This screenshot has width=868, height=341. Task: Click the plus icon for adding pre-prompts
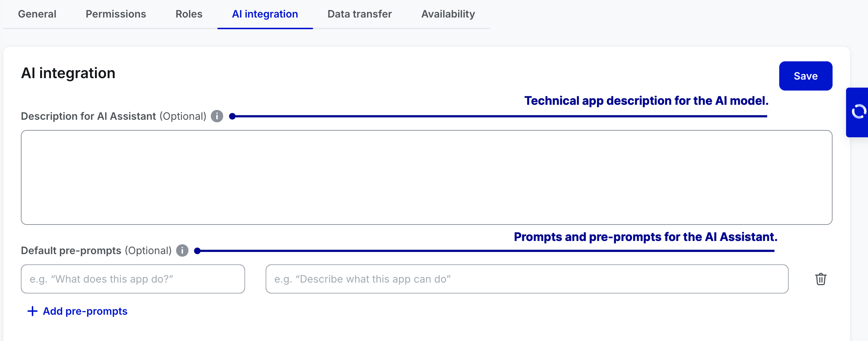point(33,311)
